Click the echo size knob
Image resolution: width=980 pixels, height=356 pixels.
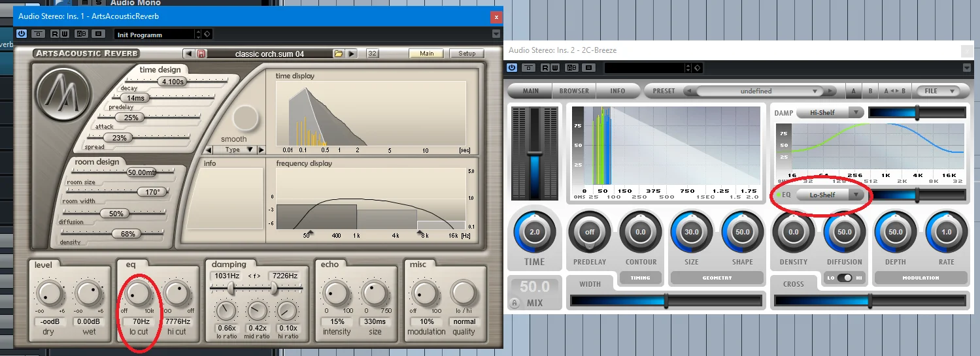(375, 294)
